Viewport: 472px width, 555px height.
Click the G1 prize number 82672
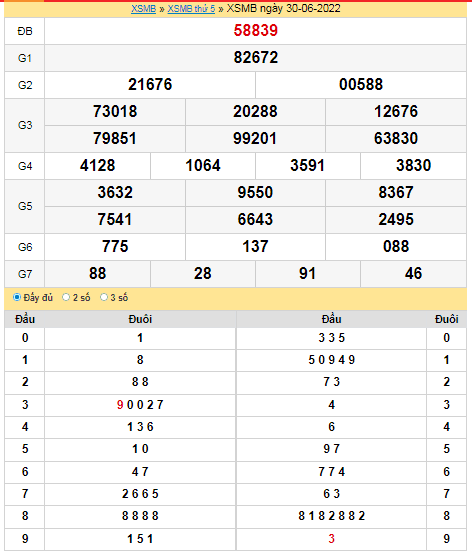pyautogui.click(x=255, y=57)
